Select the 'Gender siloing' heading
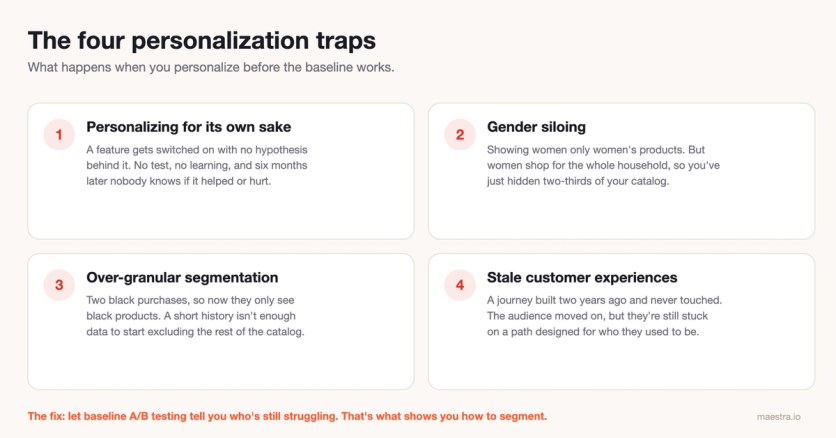Image resolution: width=836 pixels, height=438 pixels. pos(536,127)
